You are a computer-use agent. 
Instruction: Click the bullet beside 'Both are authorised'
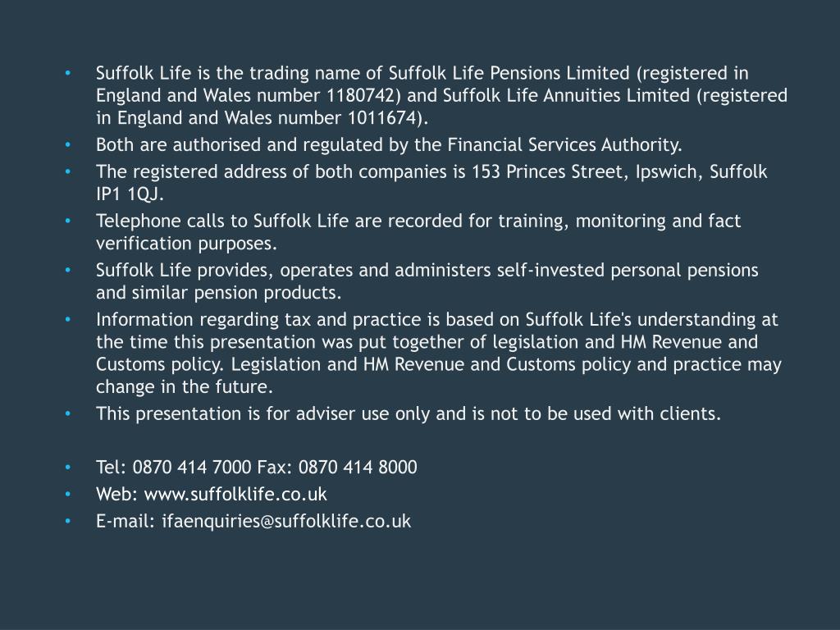point(67,144)
